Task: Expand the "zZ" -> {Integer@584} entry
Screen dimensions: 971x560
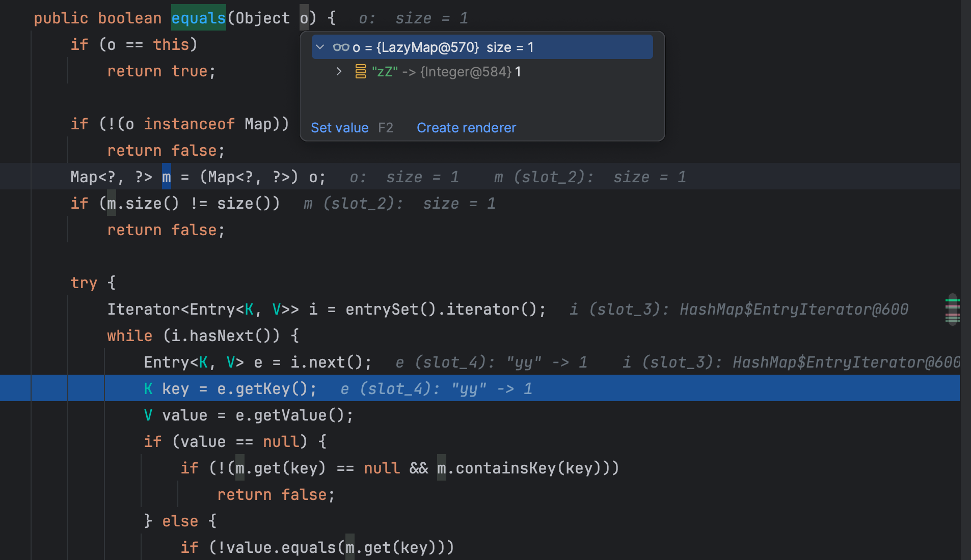Action: pos(339,72)
